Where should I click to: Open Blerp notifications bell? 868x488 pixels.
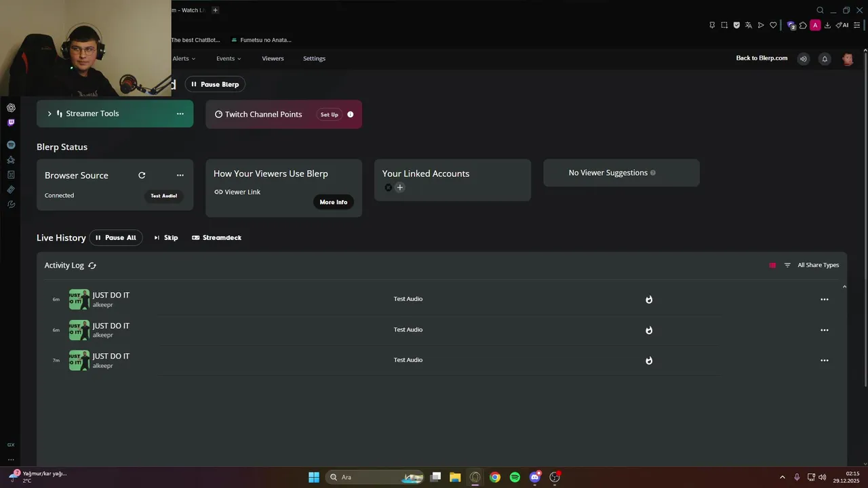[x=825, y=59]
